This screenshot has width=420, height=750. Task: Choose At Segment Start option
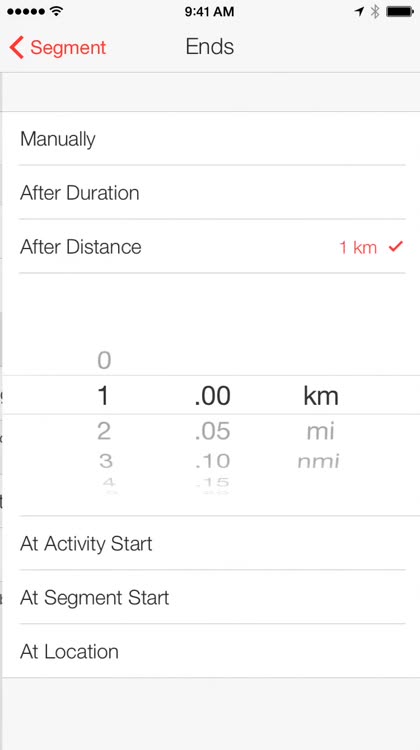point(212,597)
